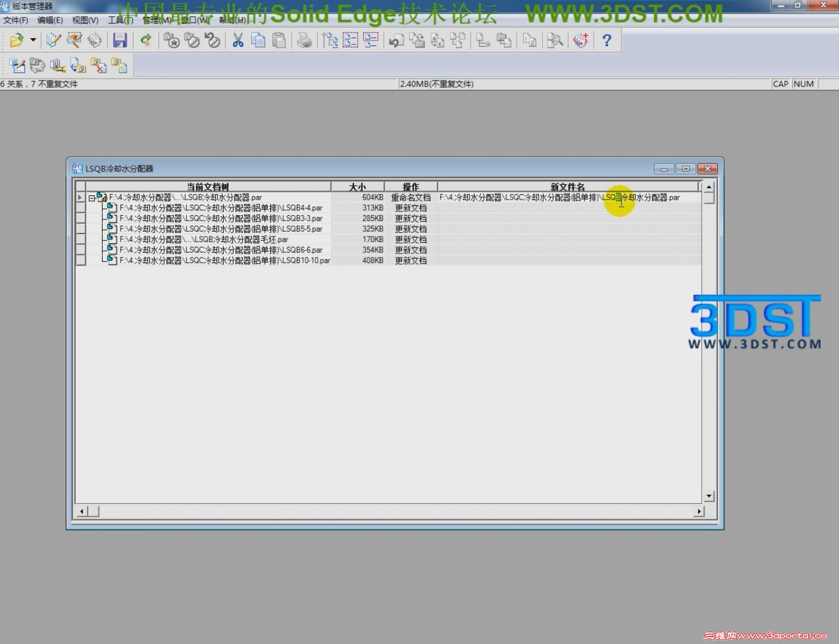Click the 604KB size cell
The image size is (839, 644).
(358, 198)
